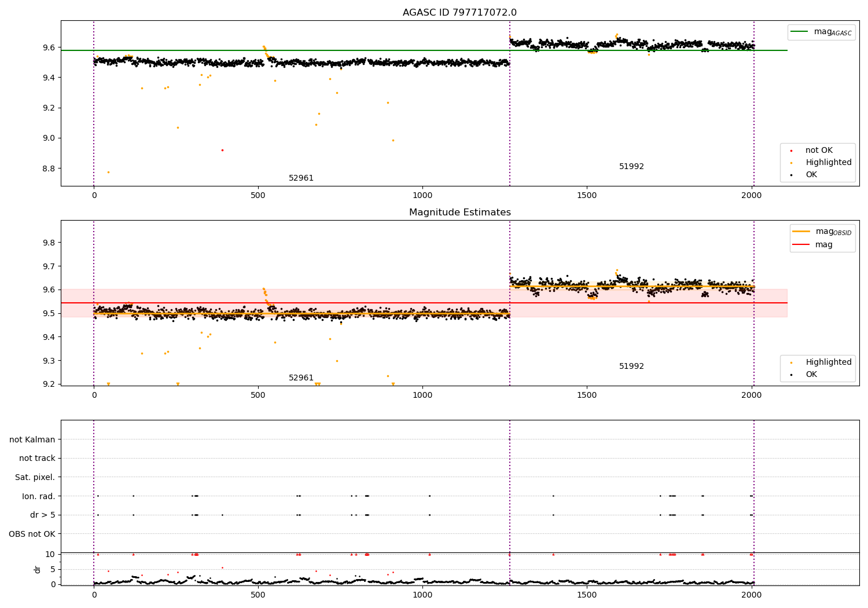The image size is (868, 608).
Task: Select the red 'mag' legend entry
Action: click(812, 245)
